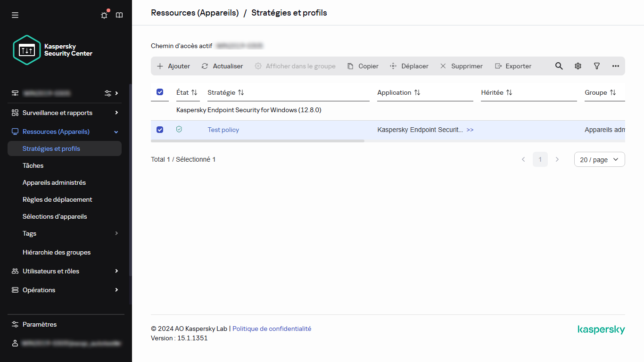The image size is (644, 362).
Task: Open table column settings gear icon
Action: coord(578,66)
